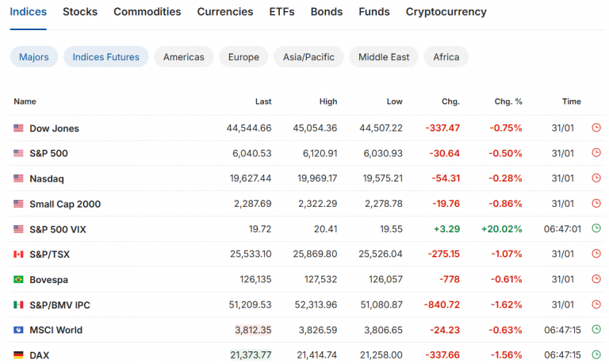Open the Small Cap 2000 link

(65, 204)
